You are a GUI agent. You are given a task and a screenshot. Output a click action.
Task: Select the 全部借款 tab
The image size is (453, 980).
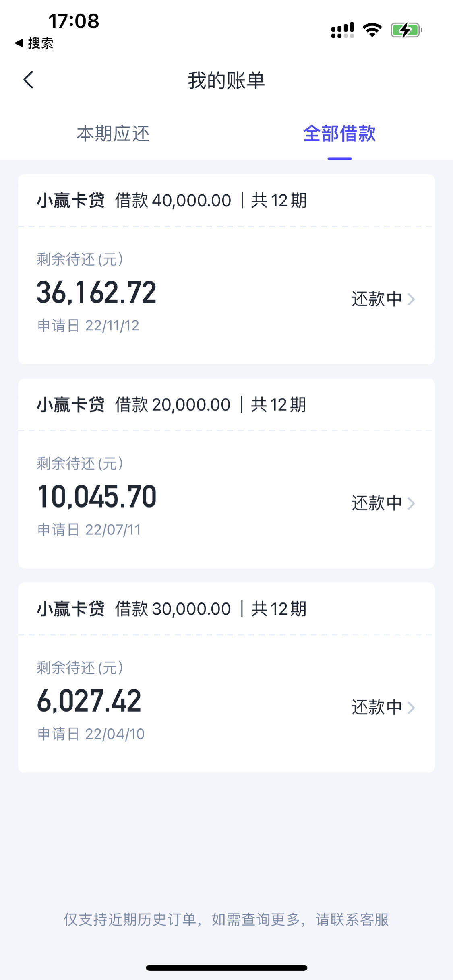pos(339,134)
